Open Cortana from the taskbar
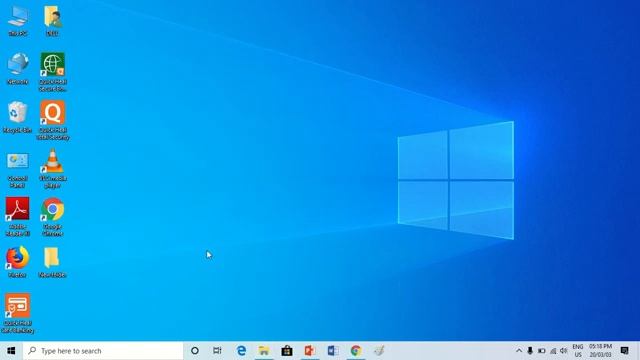640x360 pixels. 195,351
